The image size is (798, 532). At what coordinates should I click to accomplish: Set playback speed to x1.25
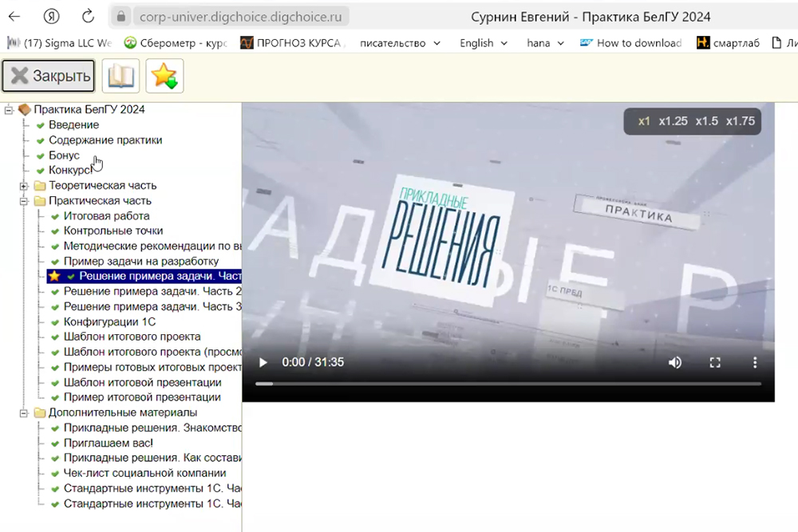(x=673, y=121)
